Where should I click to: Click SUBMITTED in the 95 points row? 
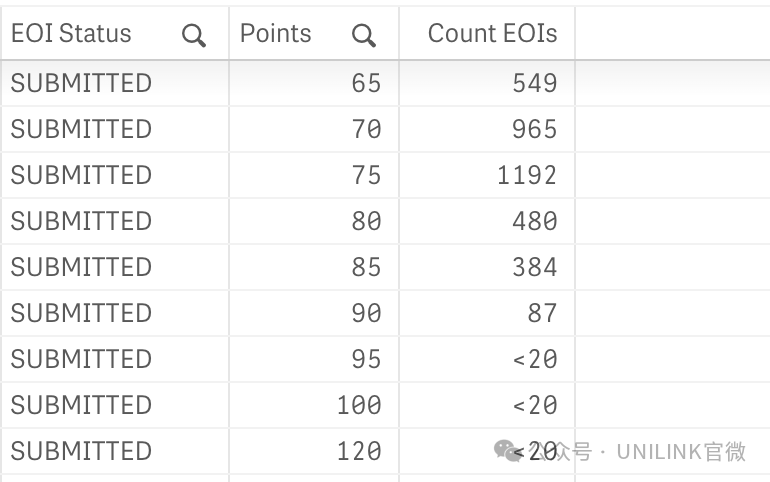(x=81, y=359)
